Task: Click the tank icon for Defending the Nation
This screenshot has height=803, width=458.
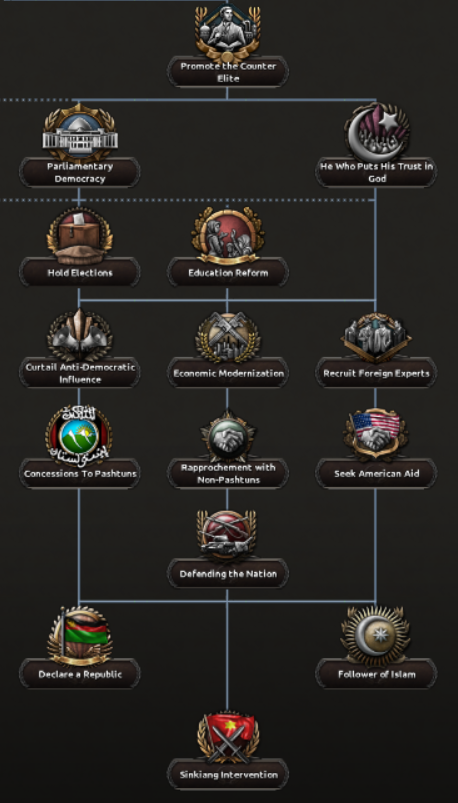Action: (227, 536)
